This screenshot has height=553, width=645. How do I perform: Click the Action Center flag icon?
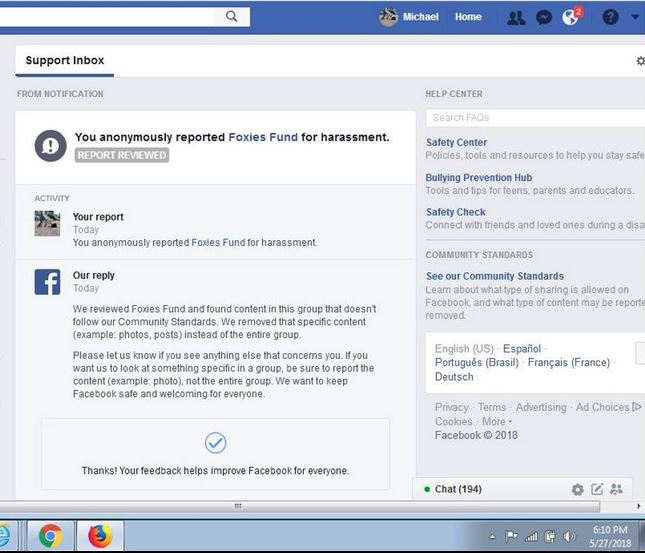(x=511, y=536)
